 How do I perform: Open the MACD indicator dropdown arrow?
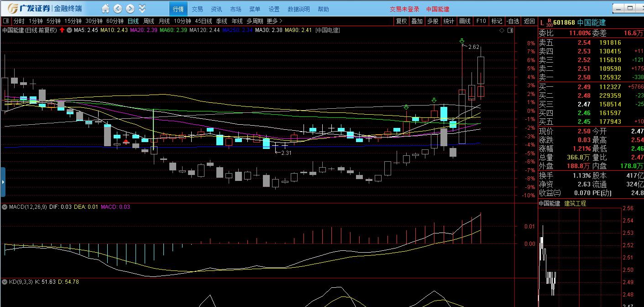coord(5,207)
